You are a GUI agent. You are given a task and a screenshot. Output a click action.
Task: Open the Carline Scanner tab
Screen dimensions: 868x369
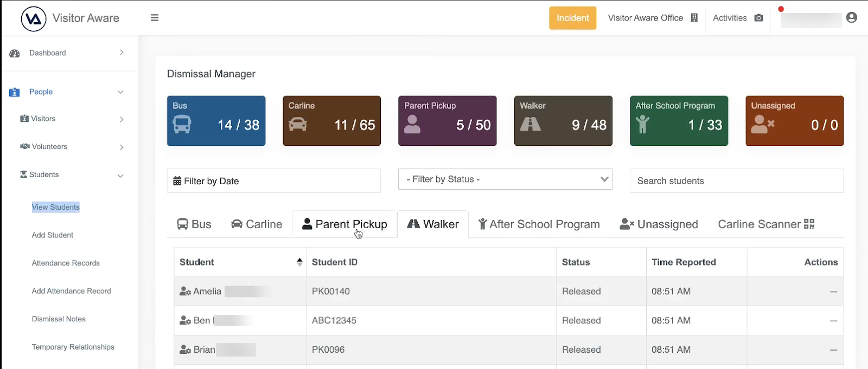click(766, 224)
